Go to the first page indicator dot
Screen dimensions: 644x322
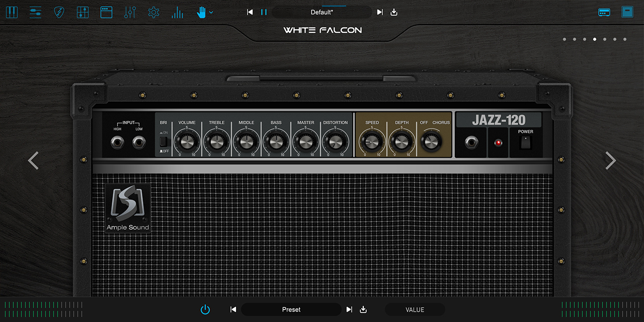565,39
